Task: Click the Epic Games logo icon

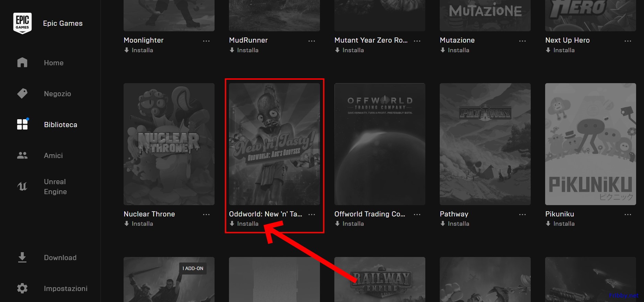Action: (22, 23)
